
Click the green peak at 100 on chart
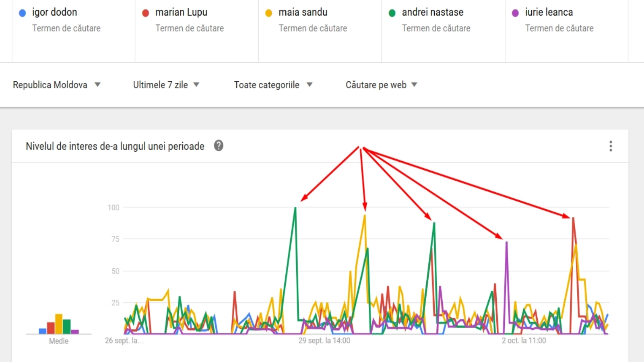click(x=295, y=208)
